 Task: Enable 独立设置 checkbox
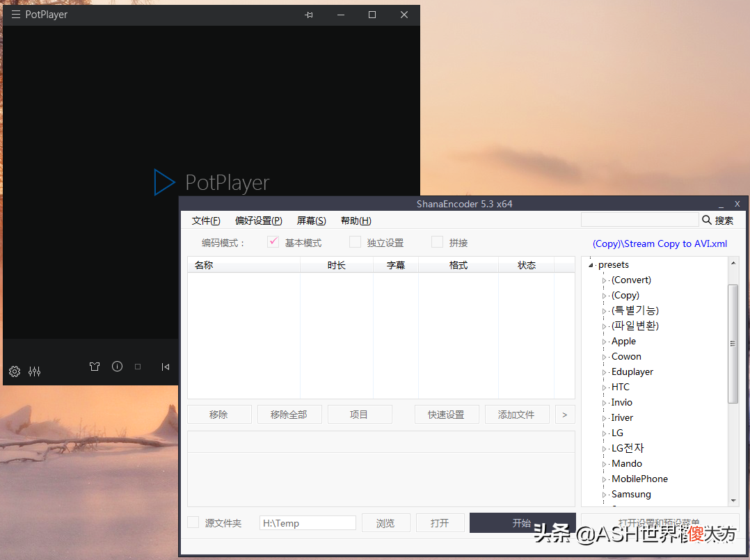[355, 241]
